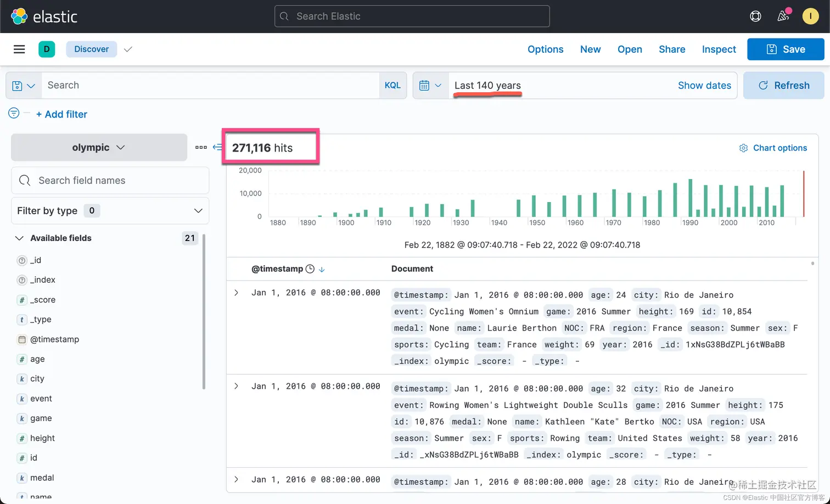
Task: Save the current search
Action: tap(786, 49)
